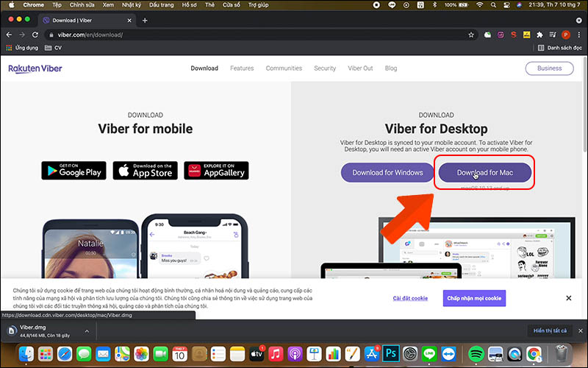Open the Chrome profile avatar P
Screen dimensions: 588x368
pyautogui.click(x=566, y=35)
